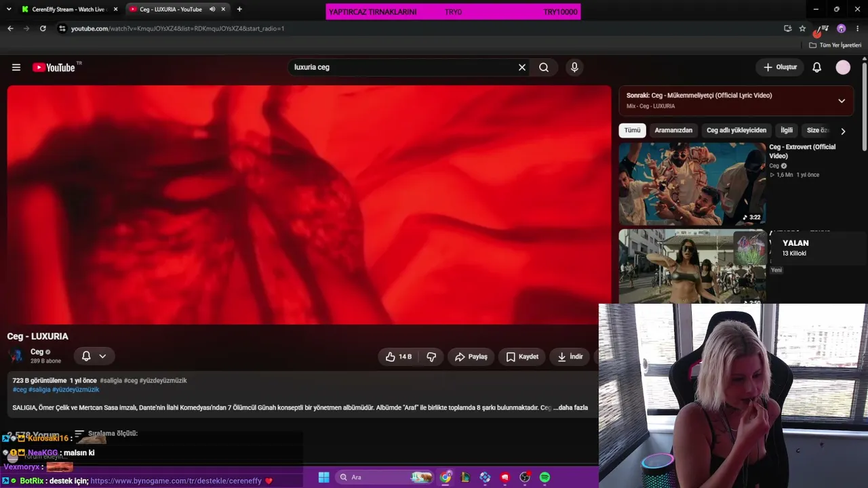Go back to the previous page

(x=10, y=28)
